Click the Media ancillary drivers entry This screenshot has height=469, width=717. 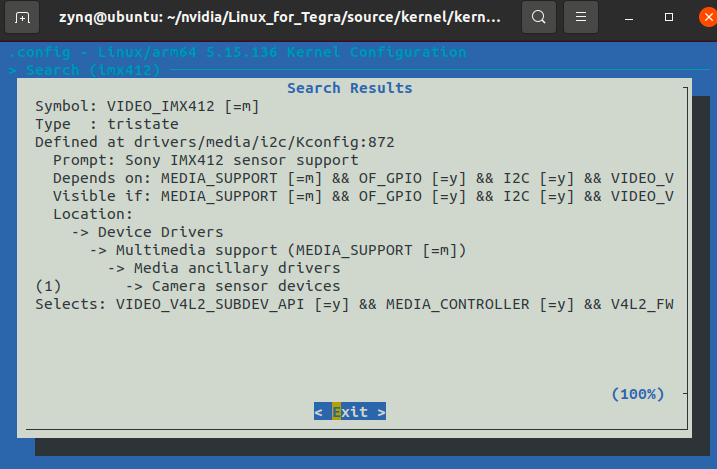point(224,268)
